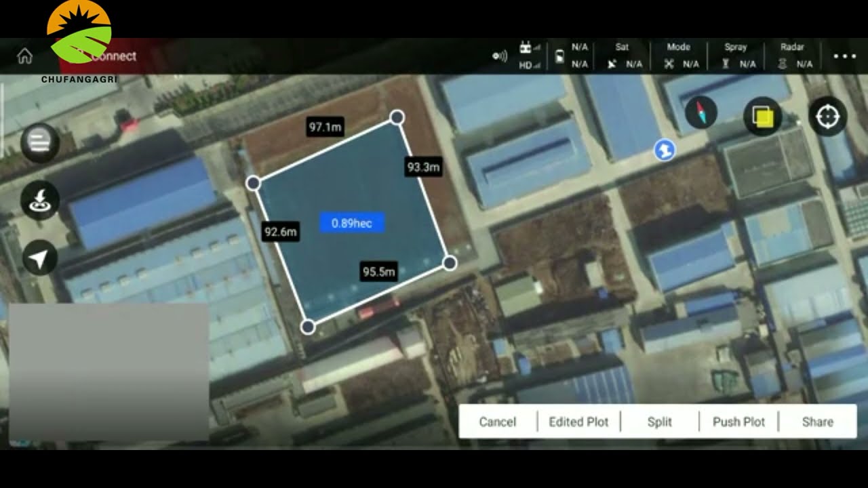This screenshot has width=868, height=488.
Task: Tap the blue home point marker
Action: click(665, 150)
